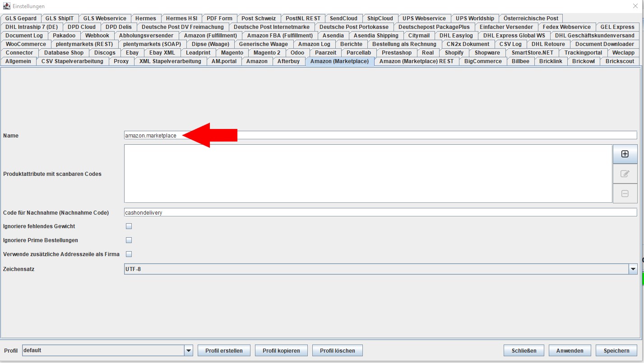Select the SendCloud tab
This screenshot has width=644, height=363.
(x=343, y=18)
